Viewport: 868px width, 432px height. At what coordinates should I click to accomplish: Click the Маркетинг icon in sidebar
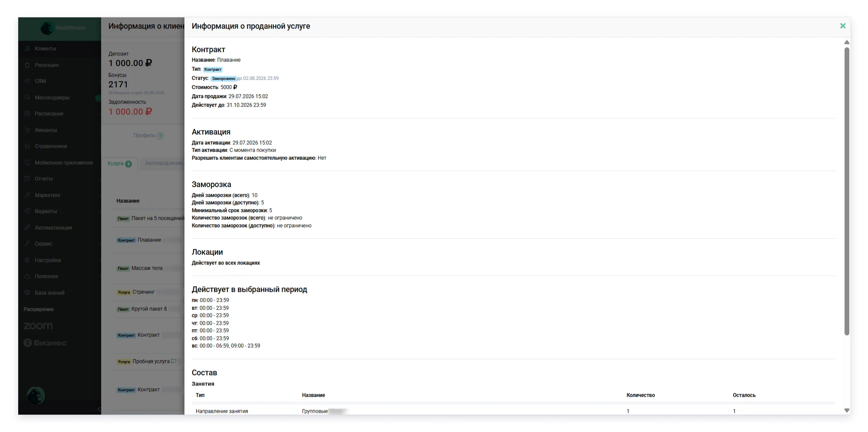[x=27, y=195]
